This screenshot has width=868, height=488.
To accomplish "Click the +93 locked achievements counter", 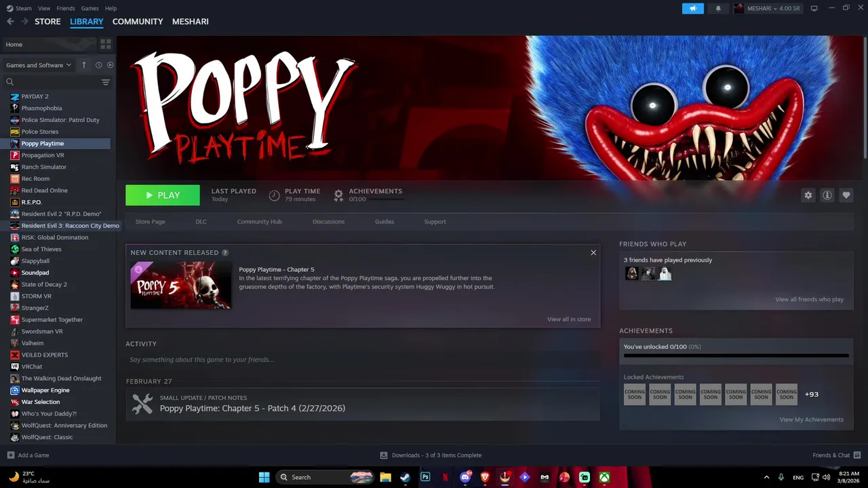I will [811, 394].
